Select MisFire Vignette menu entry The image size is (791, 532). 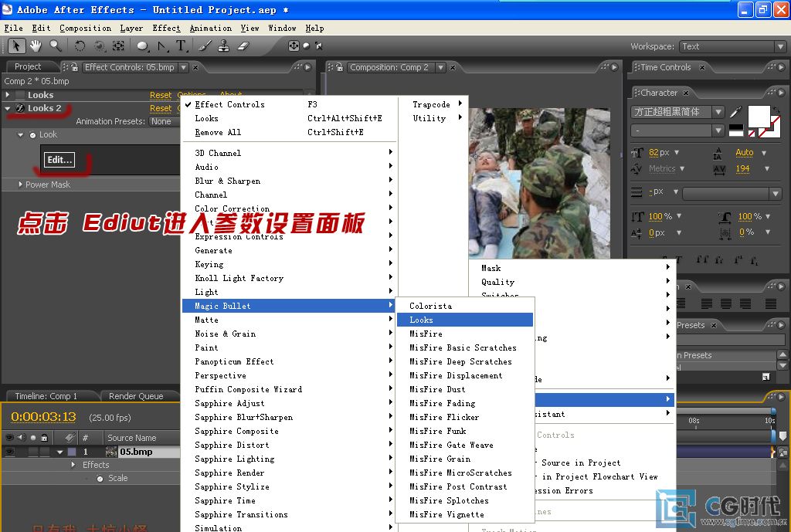point(464,514)
